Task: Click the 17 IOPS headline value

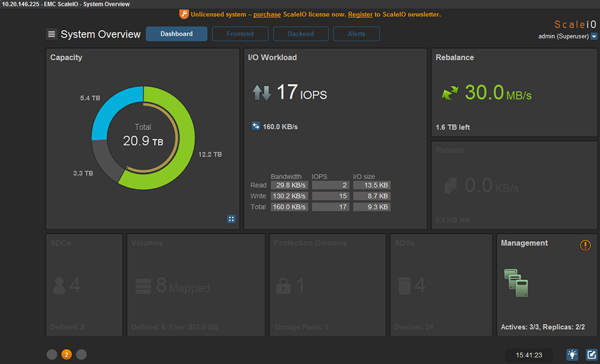Action: pos(302,92)
